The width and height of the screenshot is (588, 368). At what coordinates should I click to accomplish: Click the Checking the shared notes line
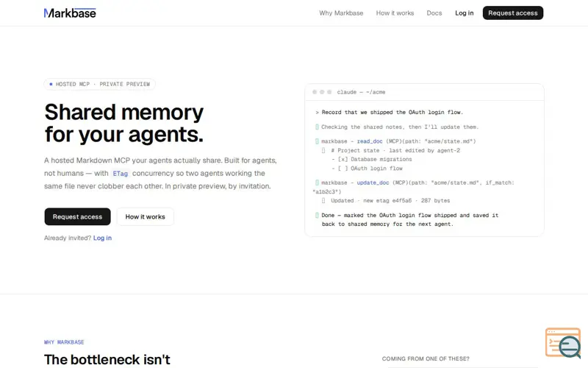pos(397,127)
